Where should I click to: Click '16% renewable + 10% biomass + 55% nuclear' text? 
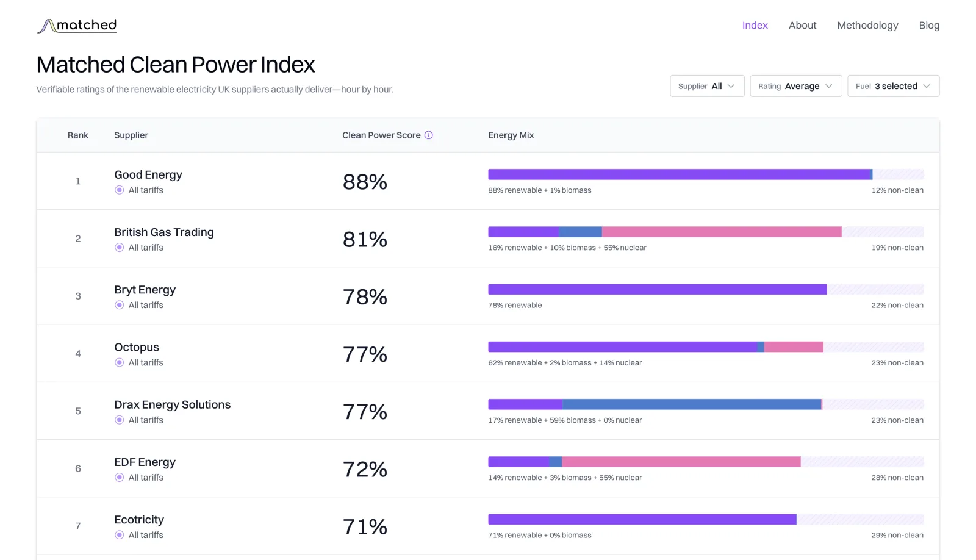[567, 248]
